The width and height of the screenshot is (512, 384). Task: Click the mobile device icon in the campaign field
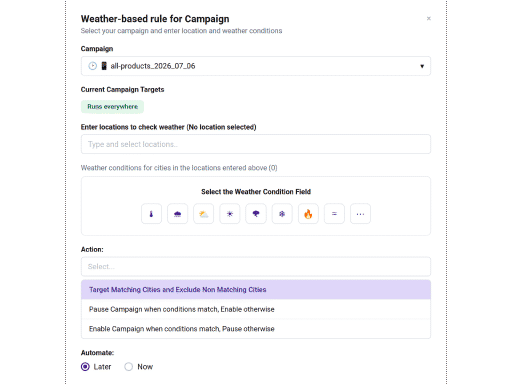click(x=104, y=66)
